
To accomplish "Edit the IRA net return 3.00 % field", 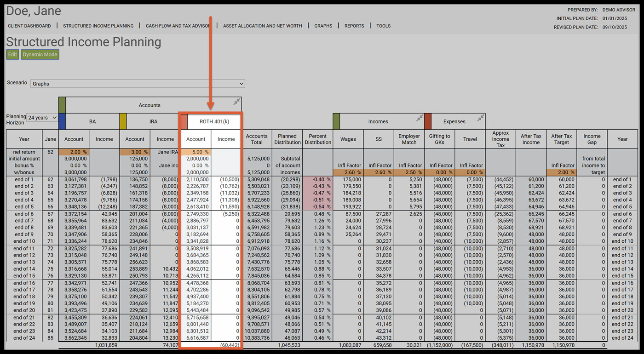I will tap(135, 152).
